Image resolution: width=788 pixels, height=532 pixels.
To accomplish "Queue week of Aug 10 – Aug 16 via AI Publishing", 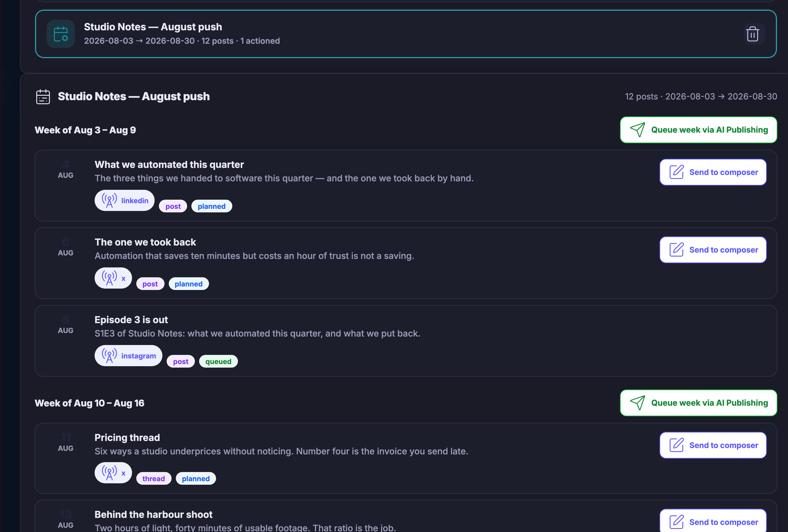I will pyautogui.click(x=699, y=403).
